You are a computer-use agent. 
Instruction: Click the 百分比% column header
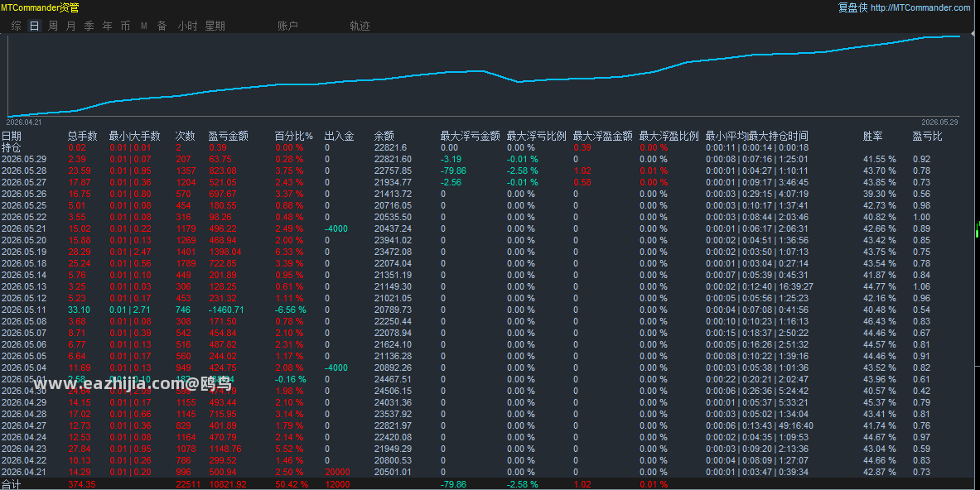[x=294, y=136]
